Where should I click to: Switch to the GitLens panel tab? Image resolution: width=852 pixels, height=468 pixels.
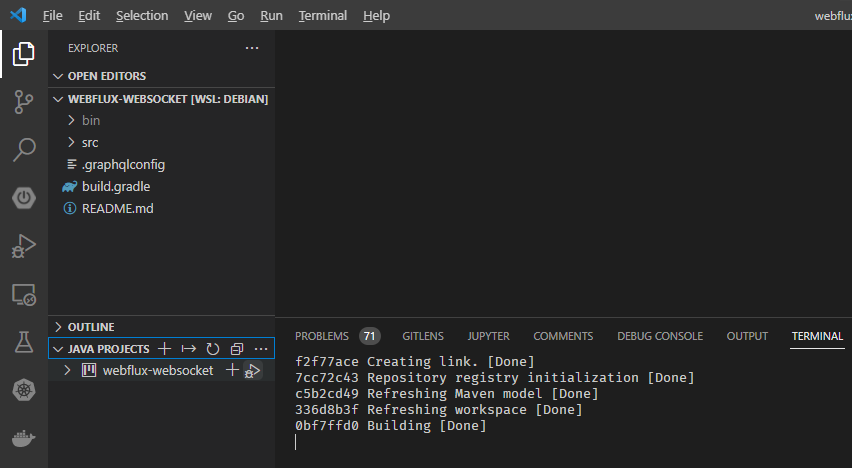click(x=423, y=336)
